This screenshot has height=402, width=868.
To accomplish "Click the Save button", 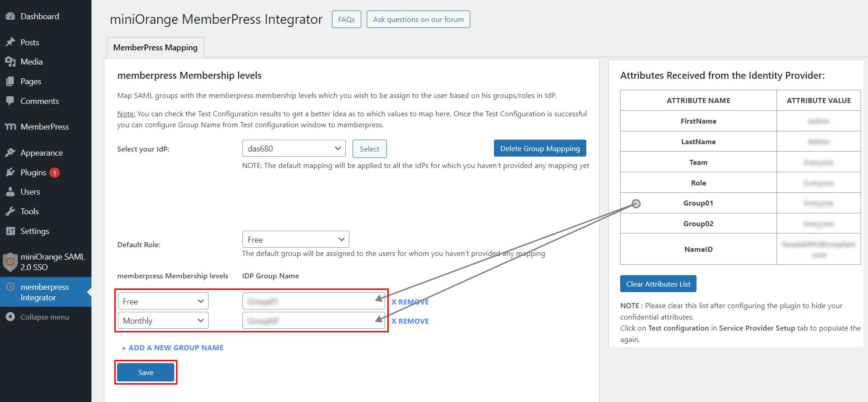I will [145, 372].
